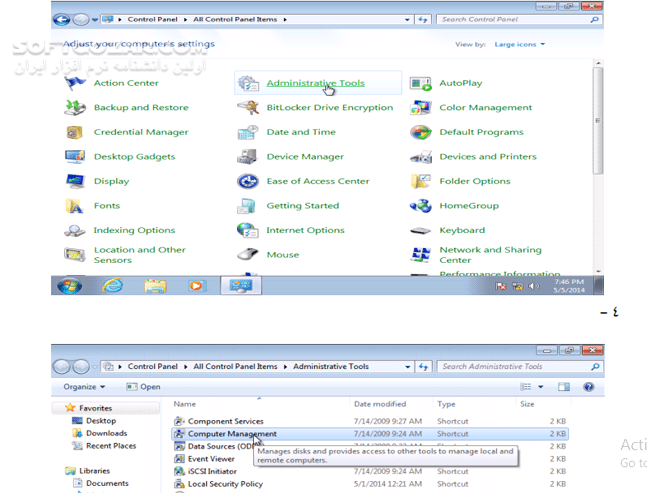Open the View by Large icons dropdown
Image resolution: width=650 pixels, height=493 pixels.
coord(519,44)
